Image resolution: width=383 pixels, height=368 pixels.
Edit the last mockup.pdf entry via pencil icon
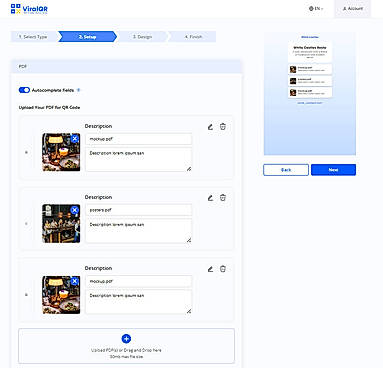[x=210, y=269]
